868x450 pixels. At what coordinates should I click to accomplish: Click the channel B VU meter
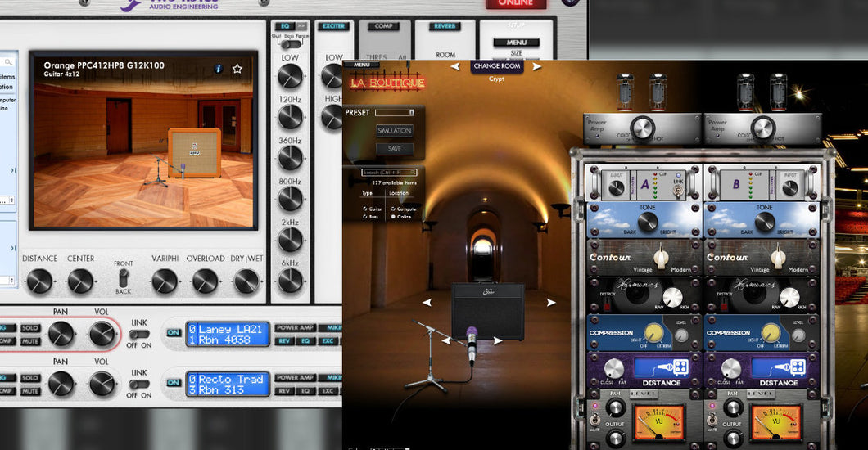(x=775, y=422)
